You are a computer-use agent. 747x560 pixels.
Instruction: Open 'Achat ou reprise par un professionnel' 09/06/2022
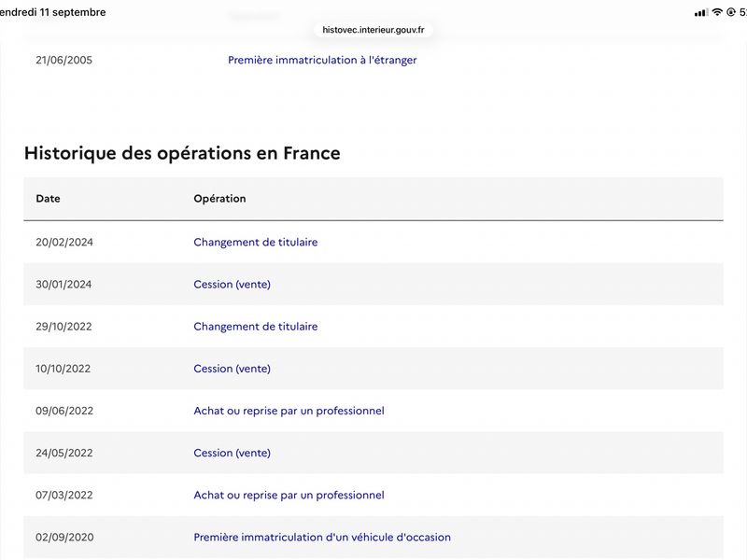[289, 411]
